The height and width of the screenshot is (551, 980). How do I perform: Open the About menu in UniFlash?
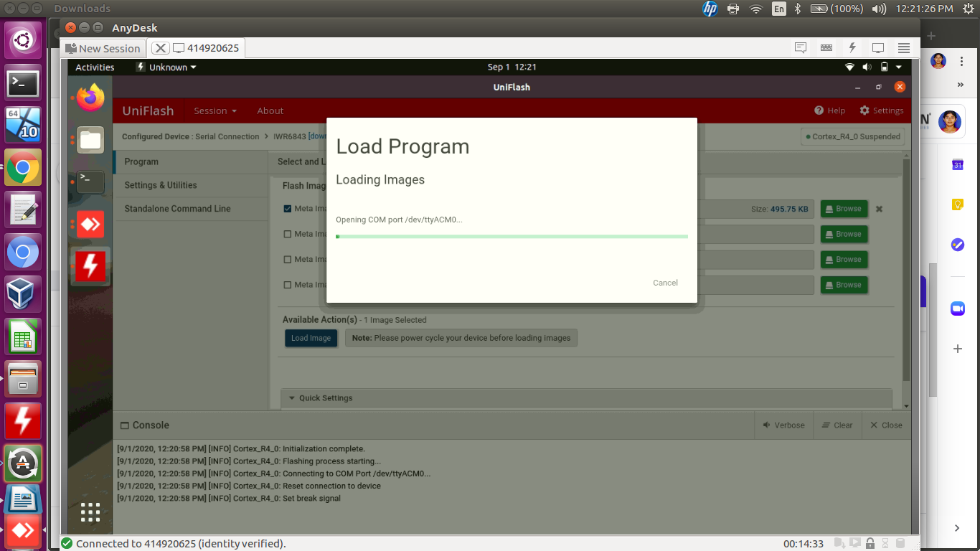[270, 110]
